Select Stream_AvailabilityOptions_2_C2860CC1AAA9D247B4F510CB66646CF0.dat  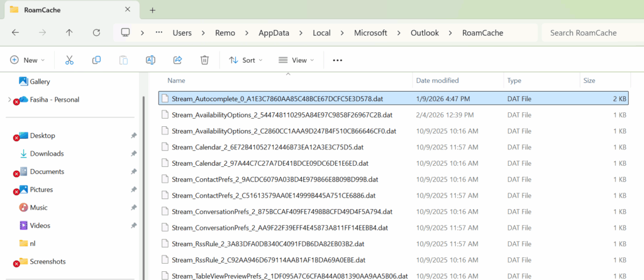tap(394, 131)
